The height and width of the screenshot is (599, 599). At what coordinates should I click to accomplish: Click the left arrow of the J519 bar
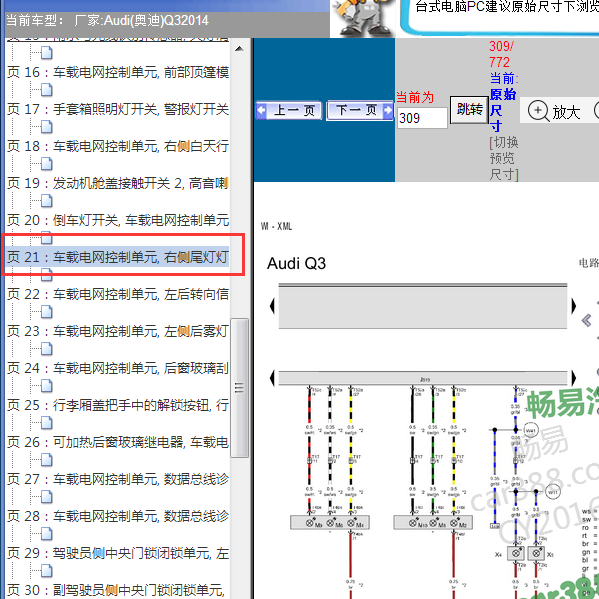(x=272, y=378)
